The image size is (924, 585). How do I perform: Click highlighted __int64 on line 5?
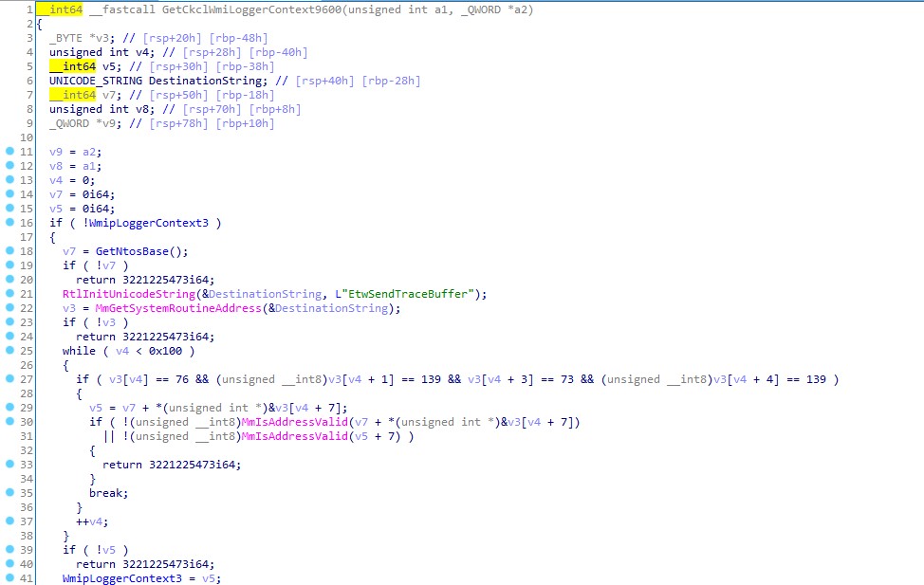pyautogui.click(x=72, y=66)
